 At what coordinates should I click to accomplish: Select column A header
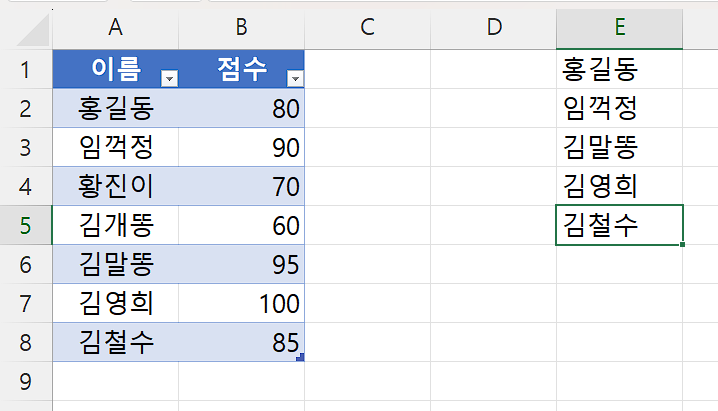click(x=115, y=27)
